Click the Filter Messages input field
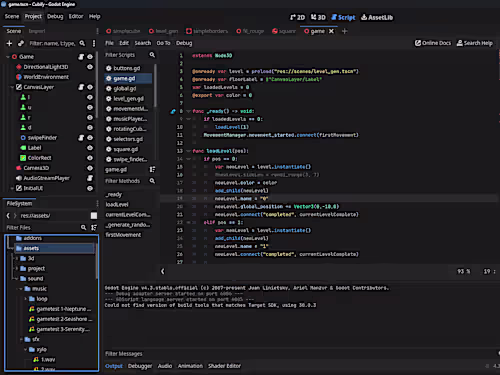 [300, 354]
